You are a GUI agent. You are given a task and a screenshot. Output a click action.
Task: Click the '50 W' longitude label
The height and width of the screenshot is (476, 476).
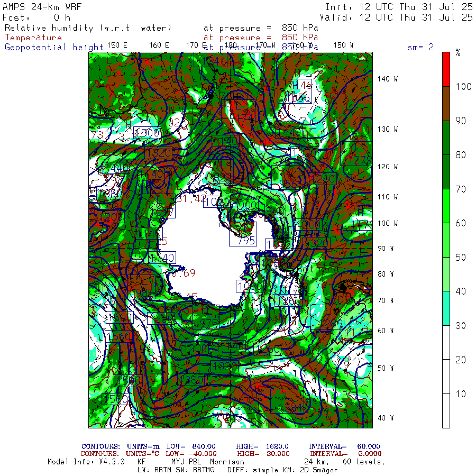386,368
